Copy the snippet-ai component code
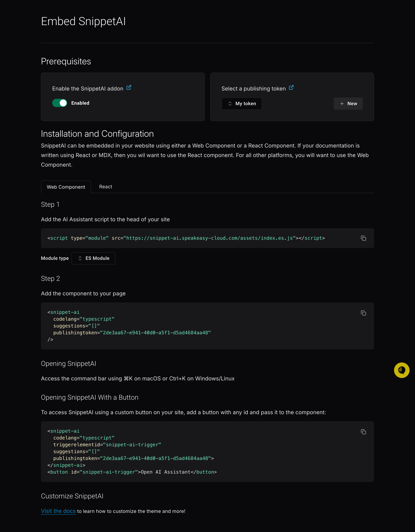 364,313
